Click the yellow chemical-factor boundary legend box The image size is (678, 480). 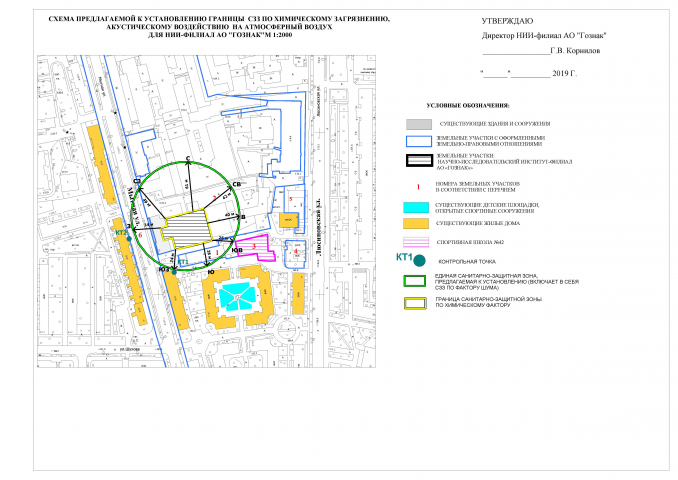(x=415, y=303)
